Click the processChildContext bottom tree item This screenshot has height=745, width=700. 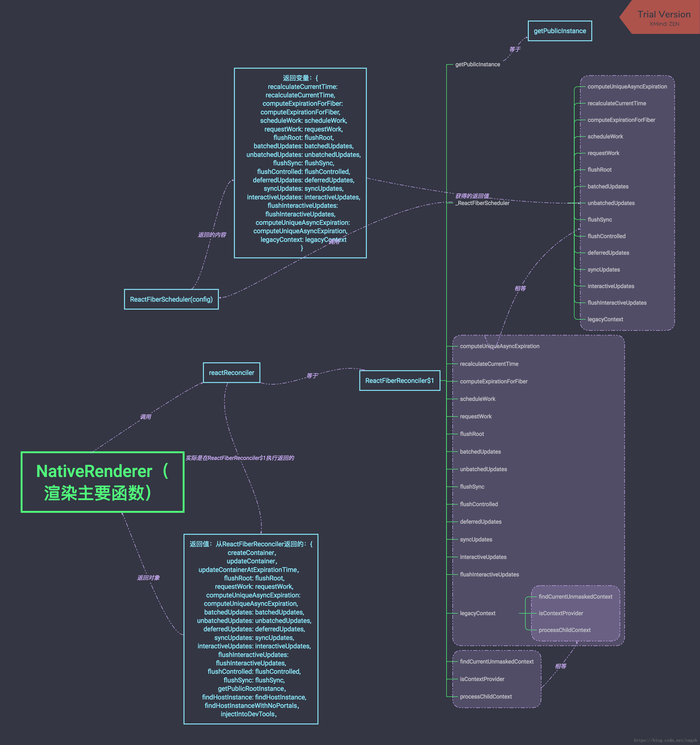(486, 696)
